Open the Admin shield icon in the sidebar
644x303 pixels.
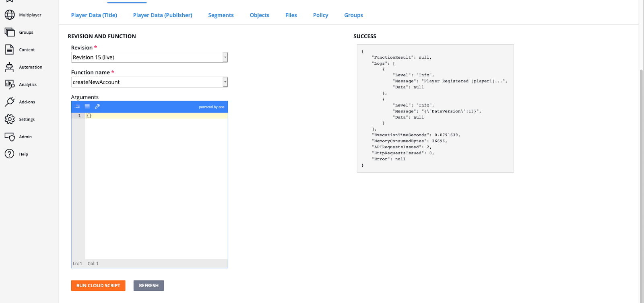click(10, 137)
